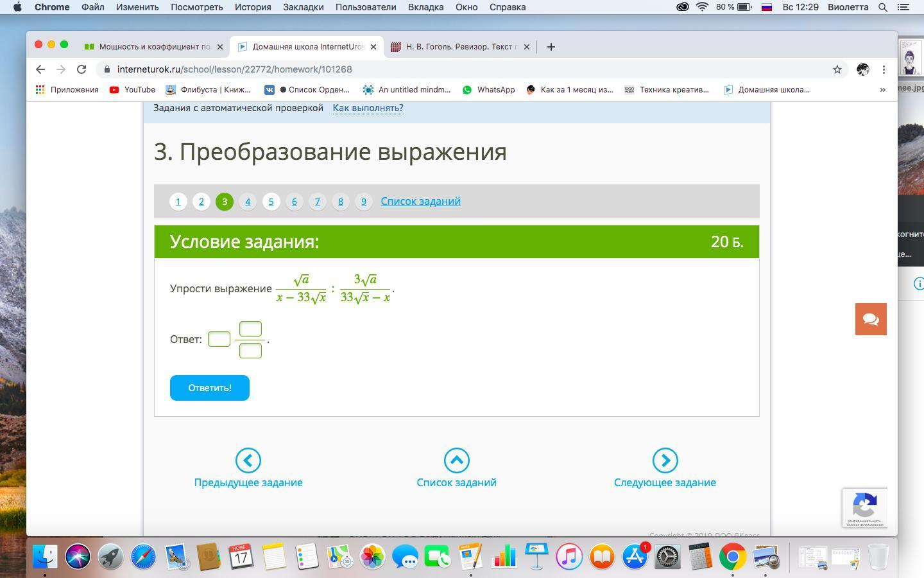Screen dimensions: 924x578
Task: Launch Siri from the Dock
Action: (78, 557)
